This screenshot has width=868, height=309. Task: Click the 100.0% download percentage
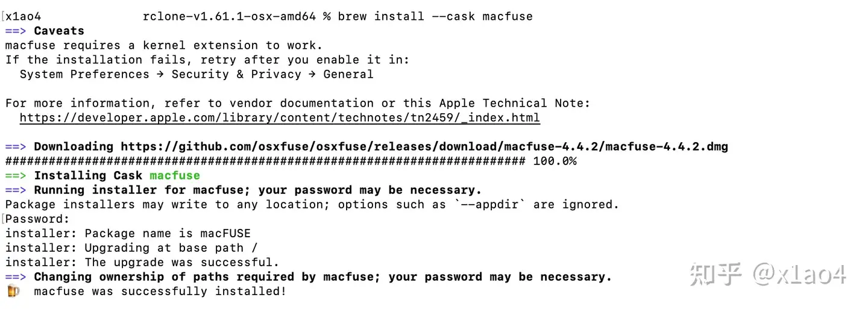555,161
